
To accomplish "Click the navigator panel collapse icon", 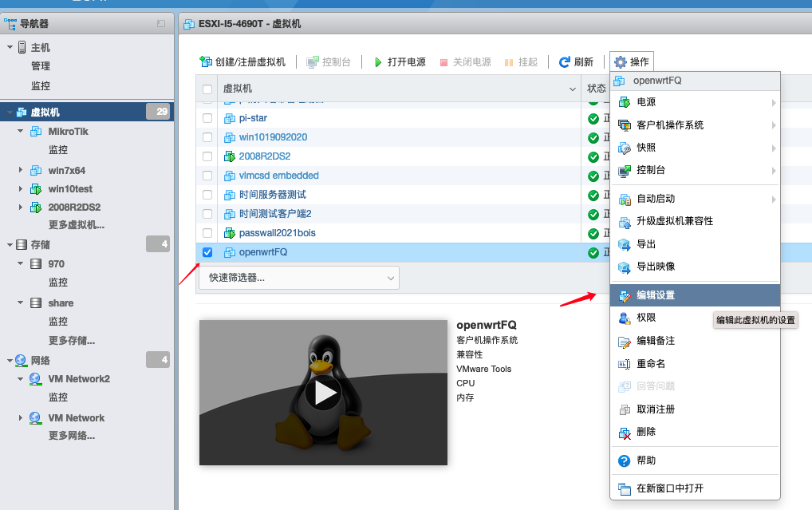I will (161, 23).
